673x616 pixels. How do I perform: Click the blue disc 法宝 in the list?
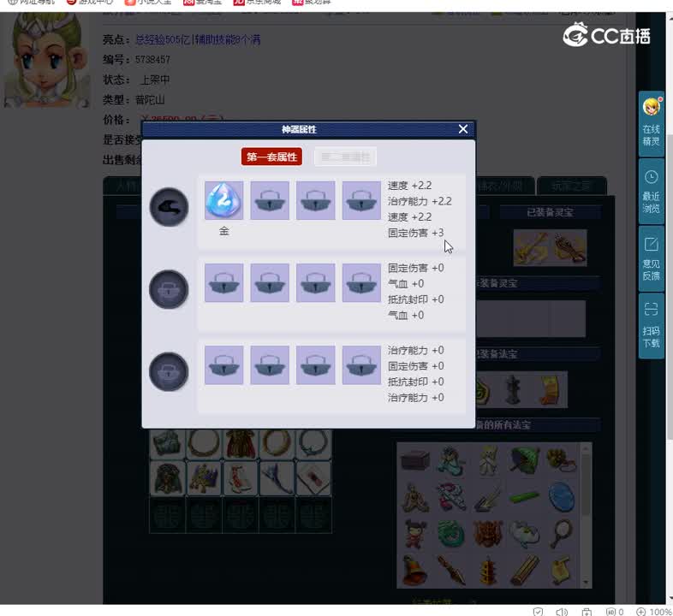click(561, 497)
